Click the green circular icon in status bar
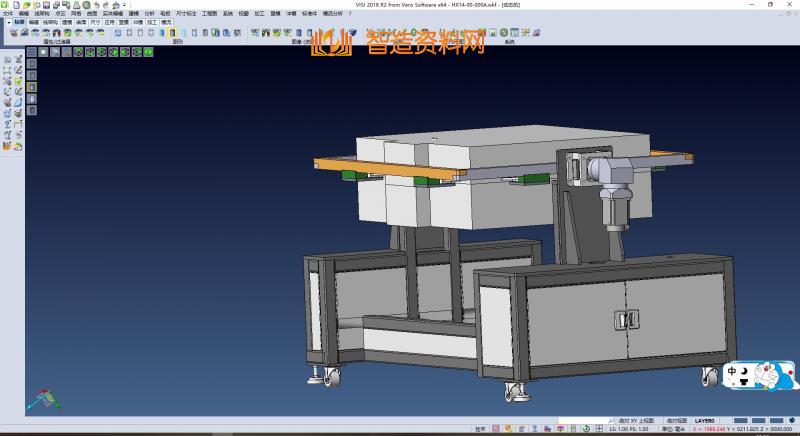The image size is (800, 436). 586,429
